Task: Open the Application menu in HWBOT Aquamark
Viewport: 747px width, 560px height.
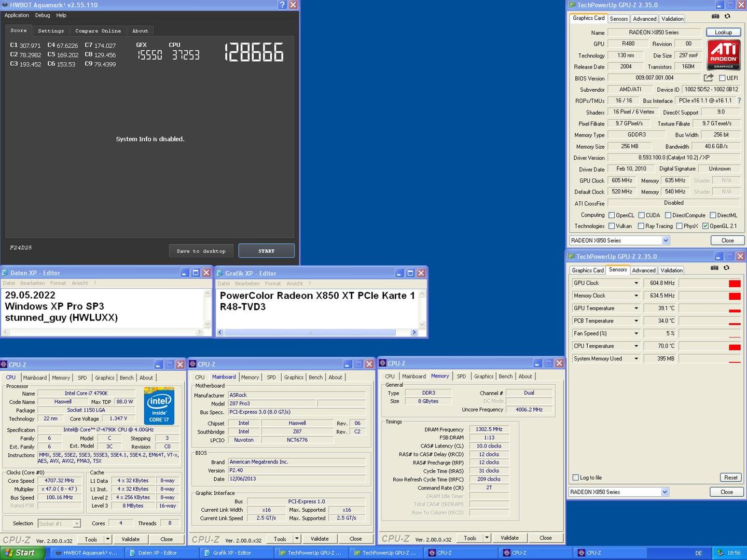Action: 17,16
